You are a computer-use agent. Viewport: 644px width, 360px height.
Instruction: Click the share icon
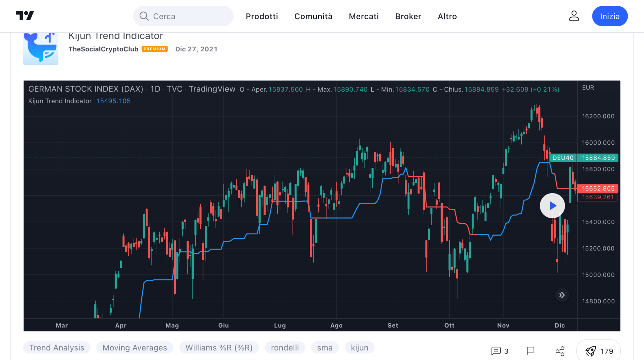coord(560,351)
